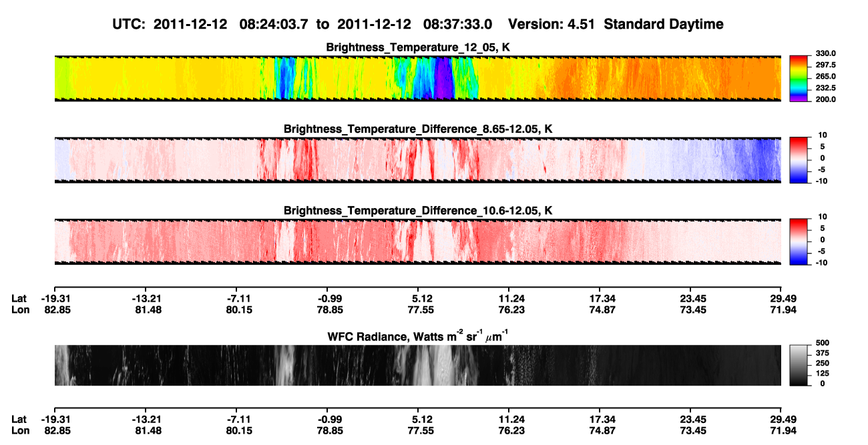Click the purple cold-cloud band in the Brightness Temperature 12_05 panel

[x=443, y=78]
